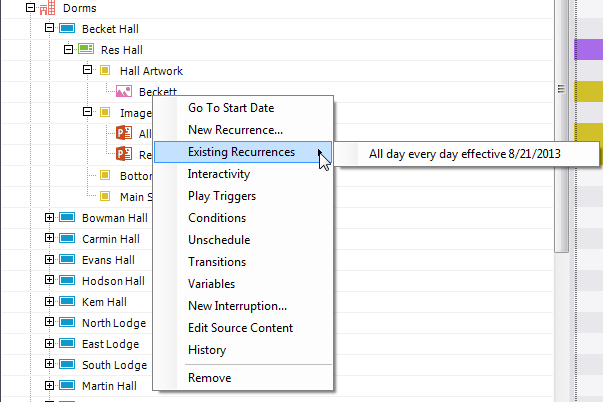This screenshot has width=603, height=402.
Task: Collapse the Image region node
Action: (x=87, y=112)
